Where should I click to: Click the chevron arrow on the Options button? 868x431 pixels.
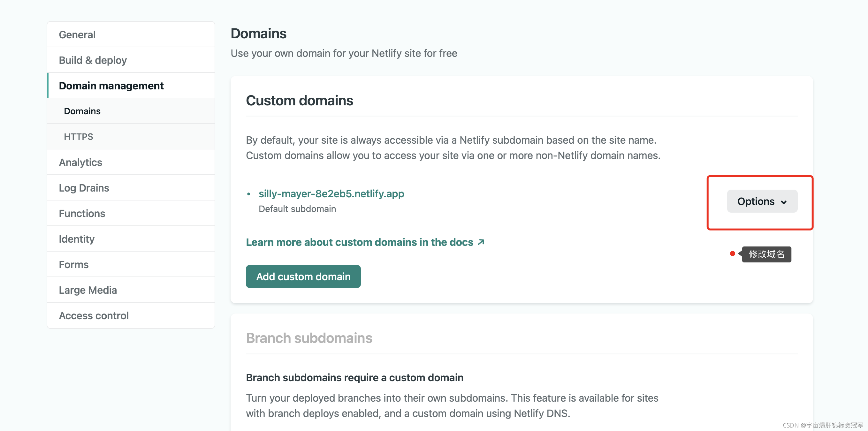point(783,202)
